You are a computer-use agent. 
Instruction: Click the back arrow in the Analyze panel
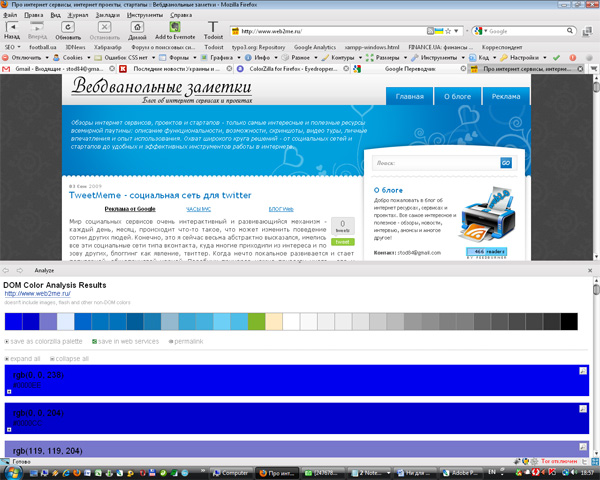point(6,270)
